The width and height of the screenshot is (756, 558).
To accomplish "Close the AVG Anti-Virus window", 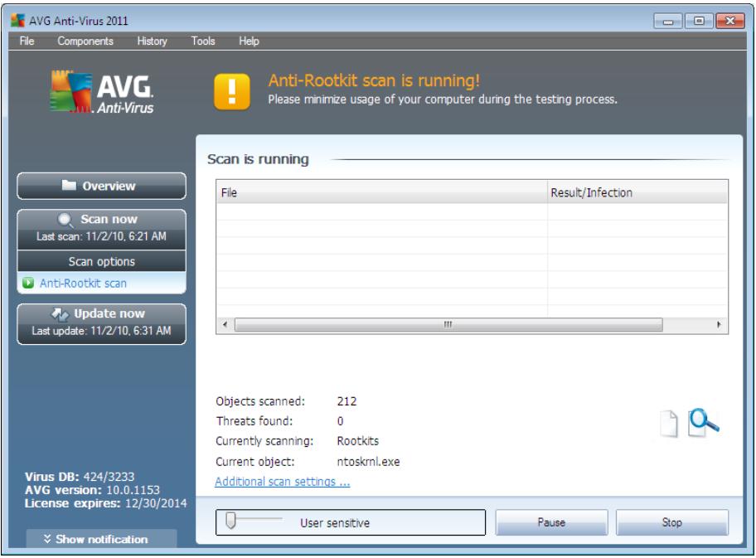I will click(x=730, y=22).
